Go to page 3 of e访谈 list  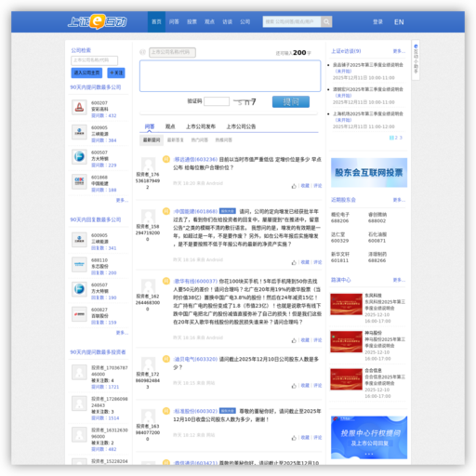point(401,138)
